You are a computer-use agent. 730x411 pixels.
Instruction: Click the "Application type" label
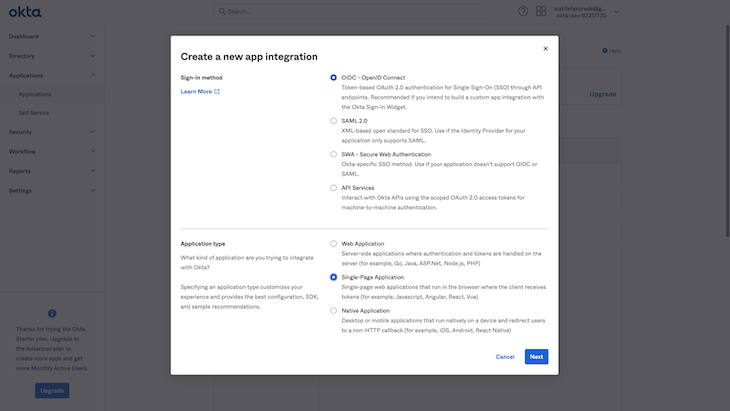[x=203, y=244]
